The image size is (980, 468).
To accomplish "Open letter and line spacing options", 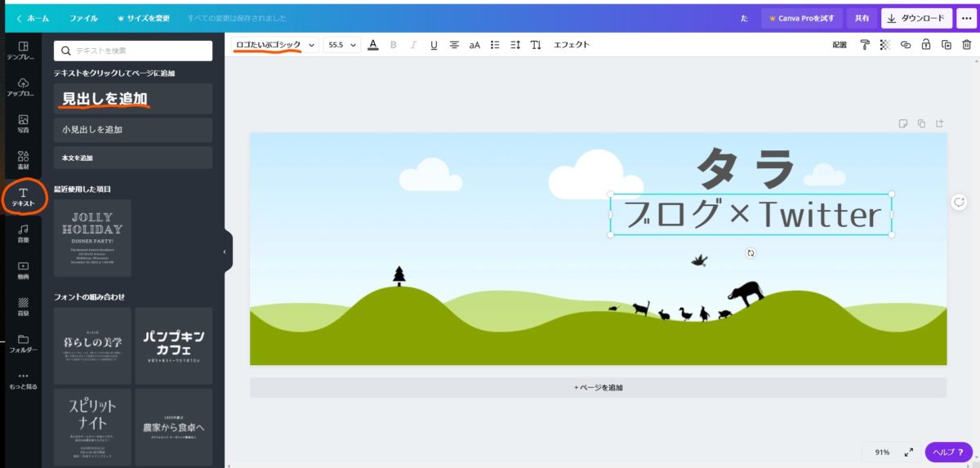I will tap(515, 45).
